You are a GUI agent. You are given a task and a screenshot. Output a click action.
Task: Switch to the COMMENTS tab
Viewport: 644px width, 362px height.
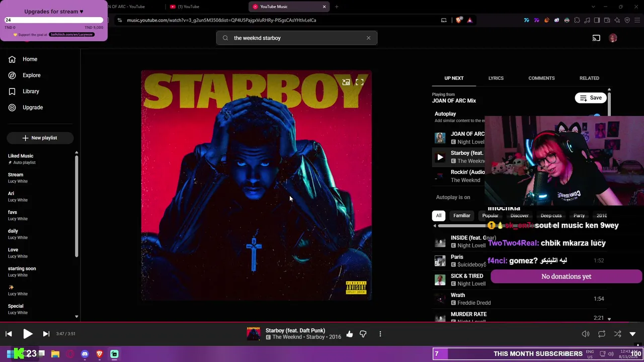coord(541,78)
